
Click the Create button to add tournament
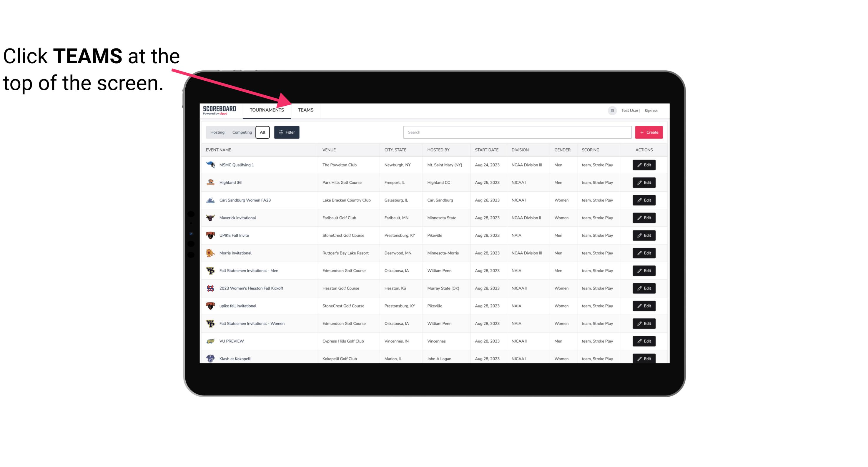tap(648, 132)
